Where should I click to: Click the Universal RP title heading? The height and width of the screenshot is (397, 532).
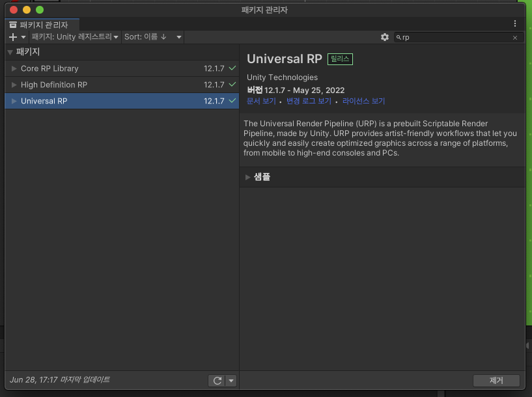[x=285, y=59]
